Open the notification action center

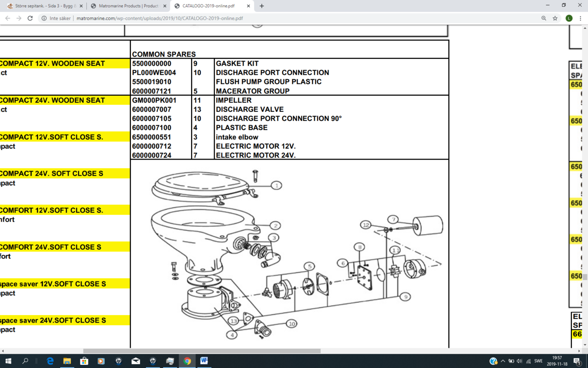[577, 361]
